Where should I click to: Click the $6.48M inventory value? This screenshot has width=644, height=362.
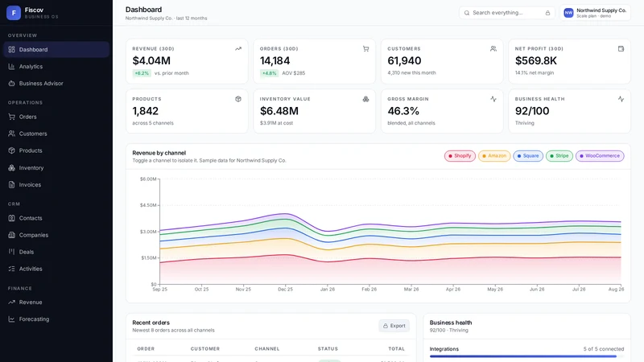pyautogui.click(x=279, y=111)
